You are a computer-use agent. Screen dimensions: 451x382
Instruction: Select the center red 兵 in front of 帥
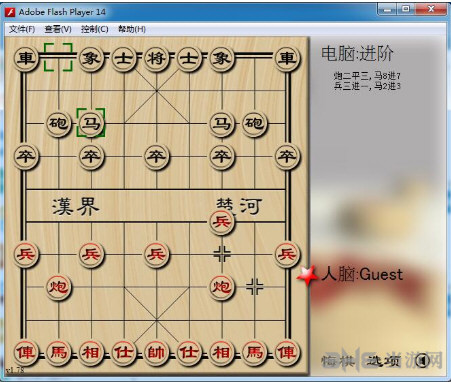[x=156, y=254]
